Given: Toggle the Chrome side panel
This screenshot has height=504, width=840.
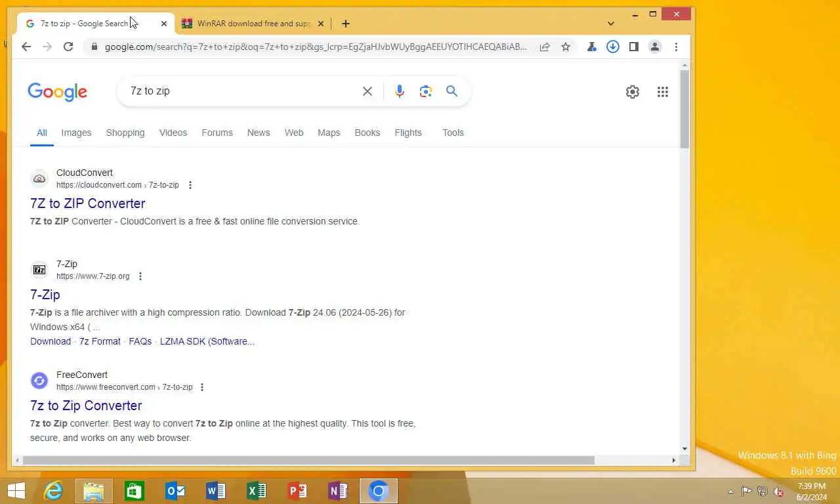Looking at the screenshot, I should pyautogui.click(x=634, y=47).
